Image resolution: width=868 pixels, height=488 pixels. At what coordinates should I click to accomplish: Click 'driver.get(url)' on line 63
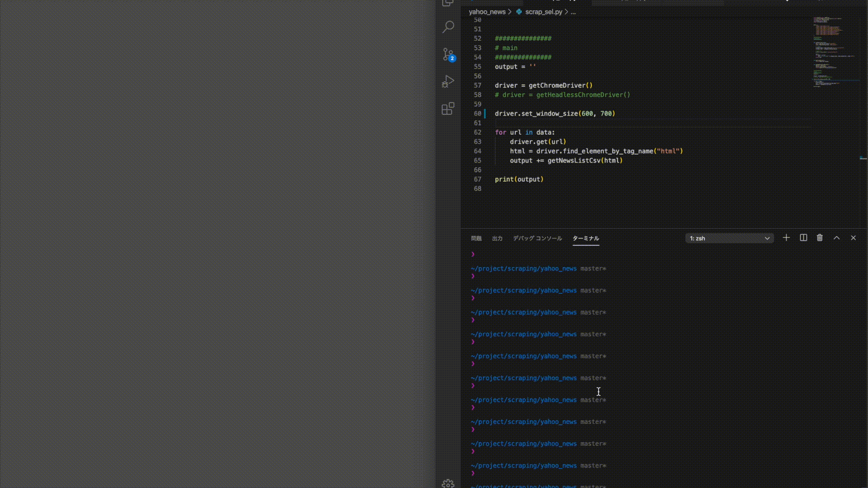pos(538,142)
